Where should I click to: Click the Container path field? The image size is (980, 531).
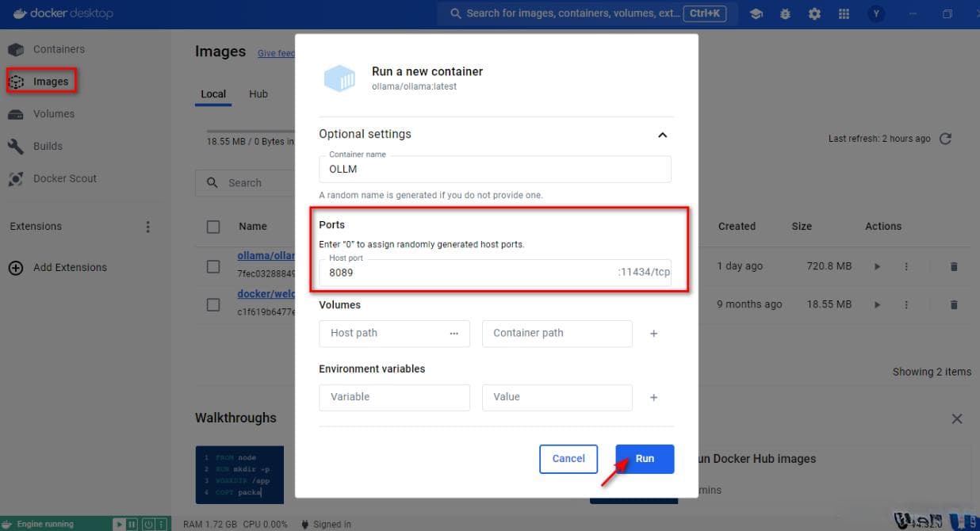pyautogui.click(x=557, y=334)
